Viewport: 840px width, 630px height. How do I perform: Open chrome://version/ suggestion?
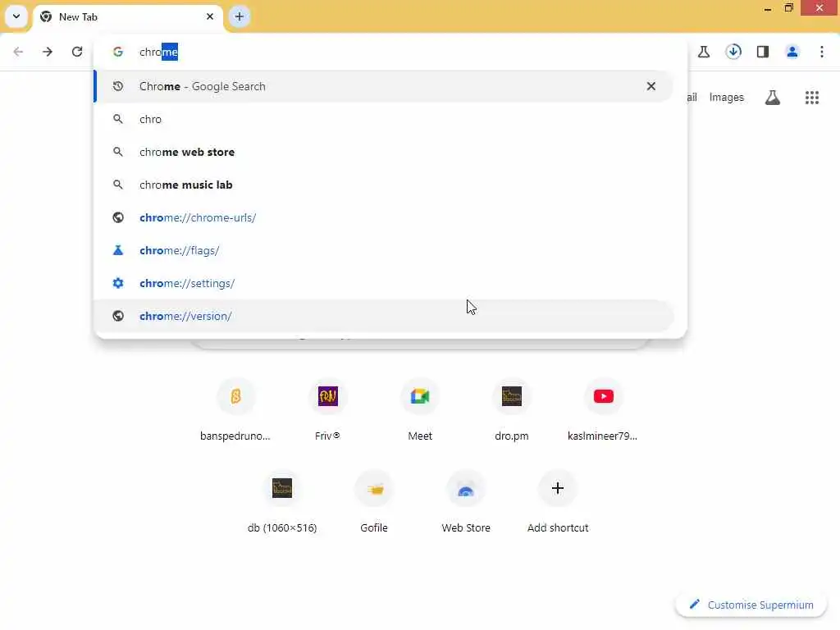click(384, 316)
